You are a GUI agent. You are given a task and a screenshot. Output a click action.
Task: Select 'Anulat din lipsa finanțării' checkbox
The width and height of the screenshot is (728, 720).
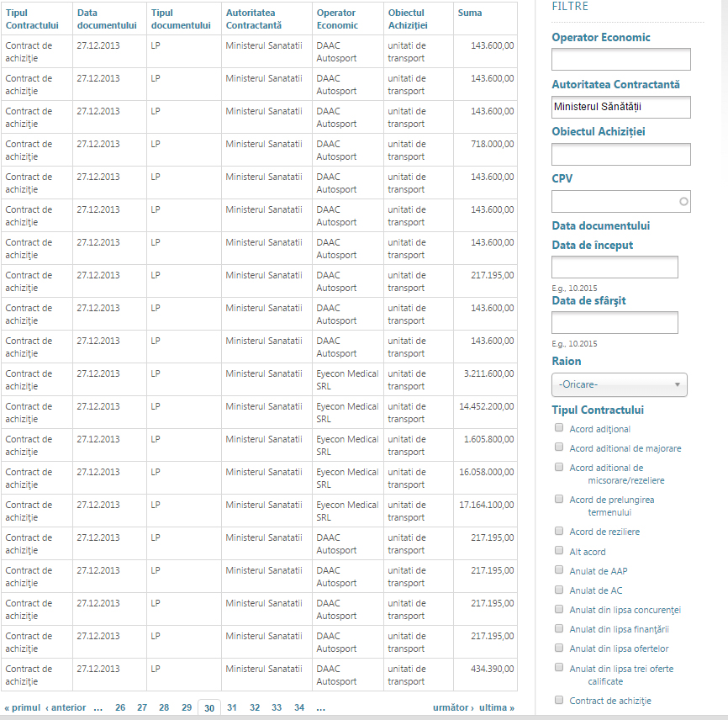[x=559, y=628]
